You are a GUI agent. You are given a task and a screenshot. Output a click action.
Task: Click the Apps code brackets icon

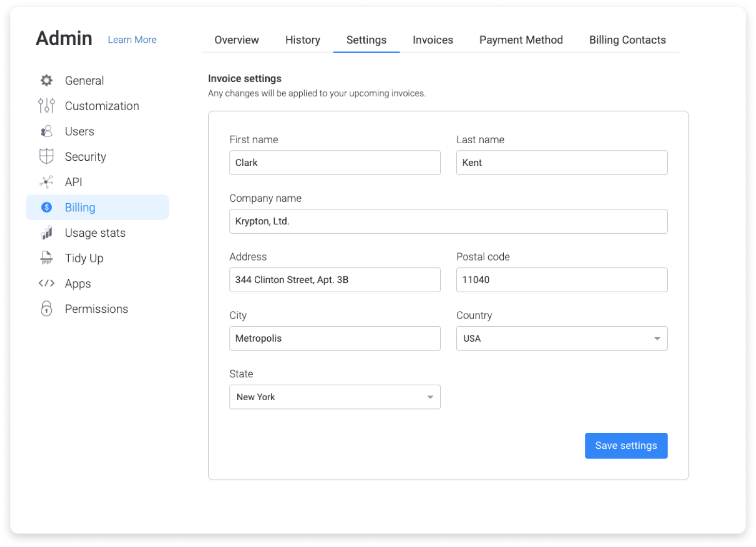coord(47,283)
